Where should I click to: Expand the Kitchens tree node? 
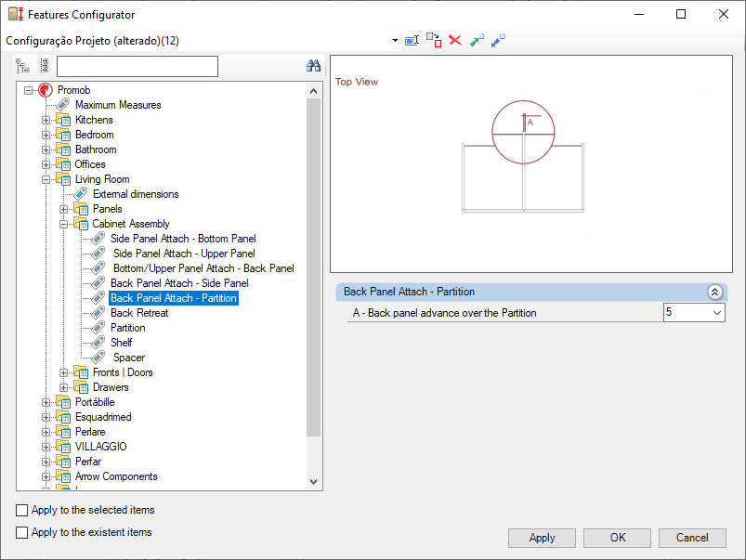pos(46,120)
